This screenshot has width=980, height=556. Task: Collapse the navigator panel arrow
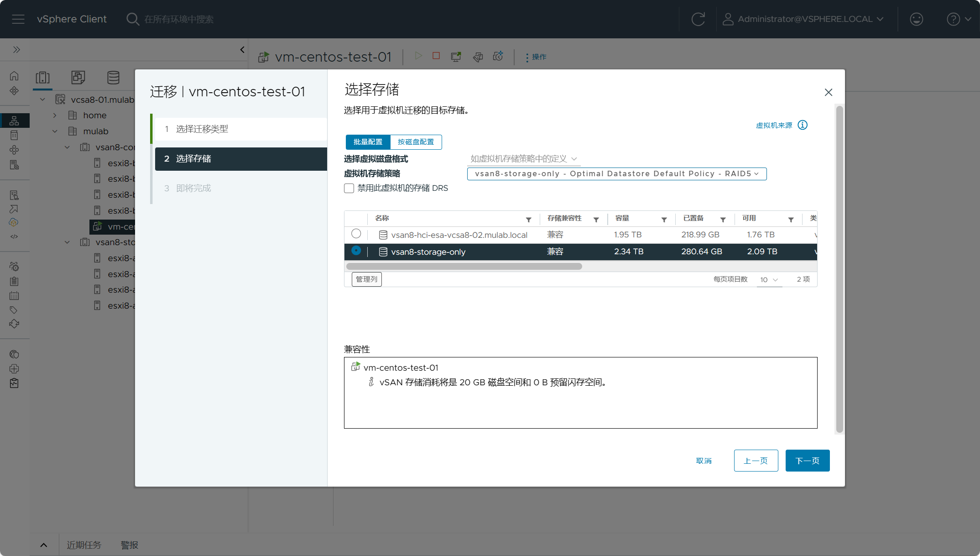click(x=242, y=50)
